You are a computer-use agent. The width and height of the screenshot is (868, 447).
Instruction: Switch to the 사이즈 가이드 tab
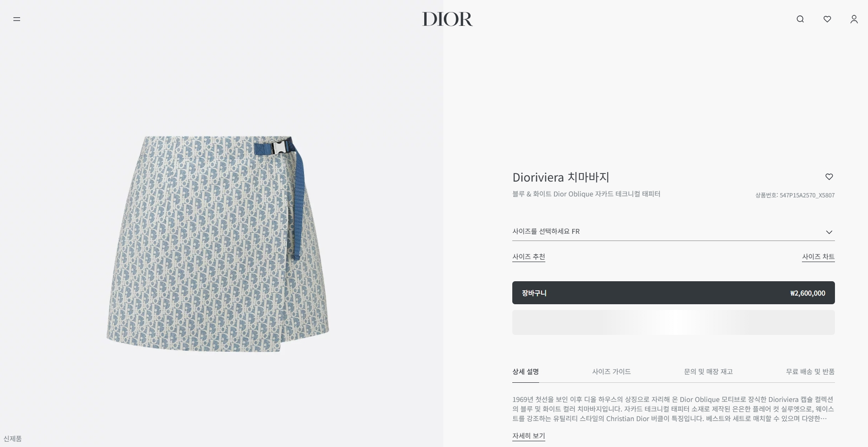click(611, 372)
